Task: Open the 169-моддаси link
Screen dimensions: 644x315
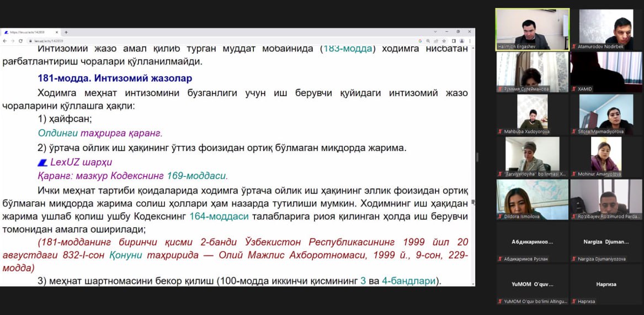Action: point(196,176)
